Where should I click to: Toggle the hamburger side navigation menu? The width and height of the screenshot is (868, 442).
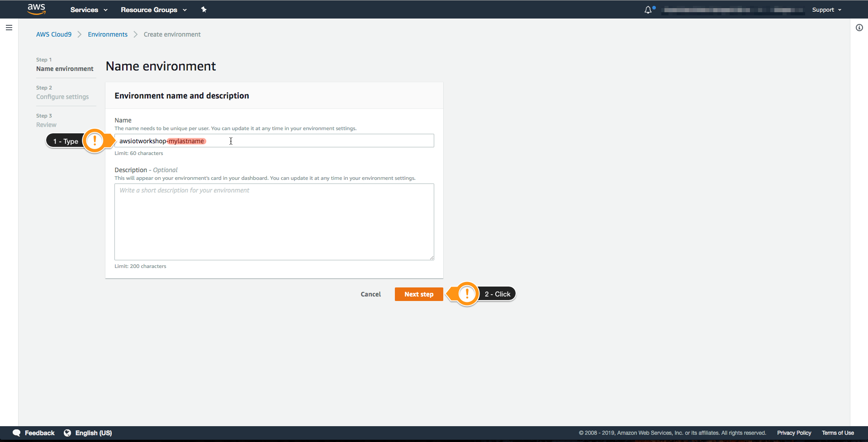tap(9, 28)
